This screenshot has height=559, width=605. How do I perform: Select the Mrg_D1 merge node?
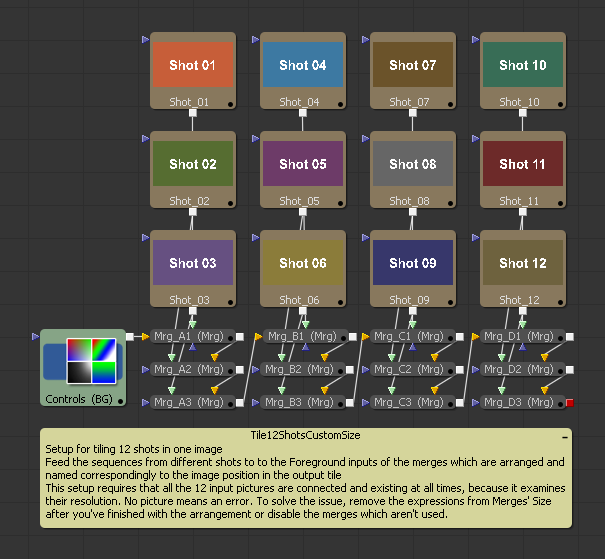point(523,337)
